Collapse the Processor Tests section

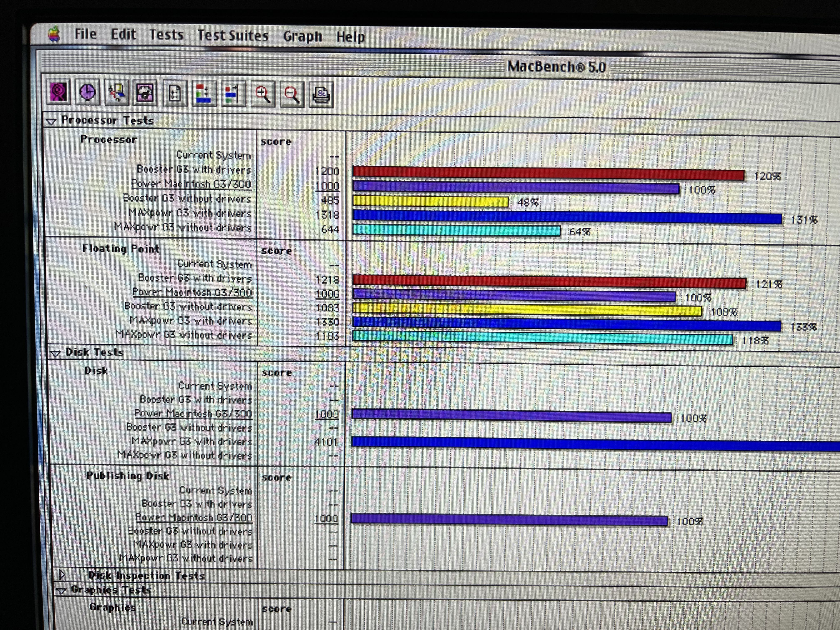tap(51, 121)
